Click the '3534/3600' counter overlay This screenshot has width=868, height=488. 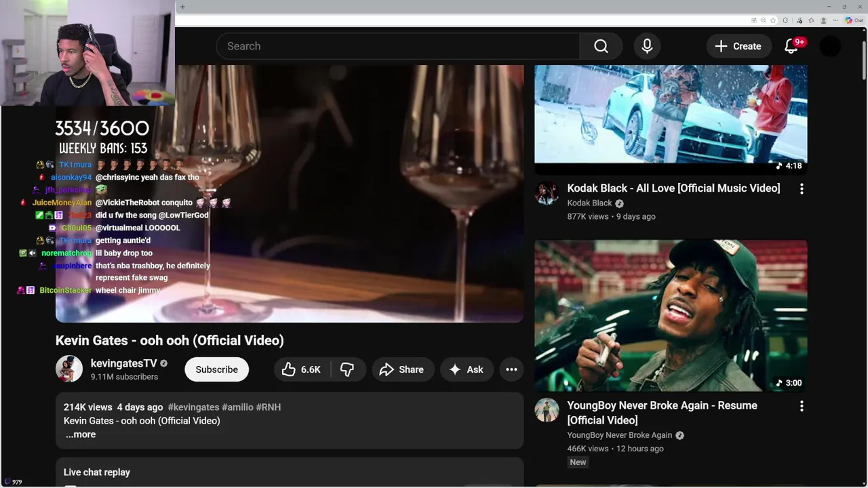tap(102, 128)
